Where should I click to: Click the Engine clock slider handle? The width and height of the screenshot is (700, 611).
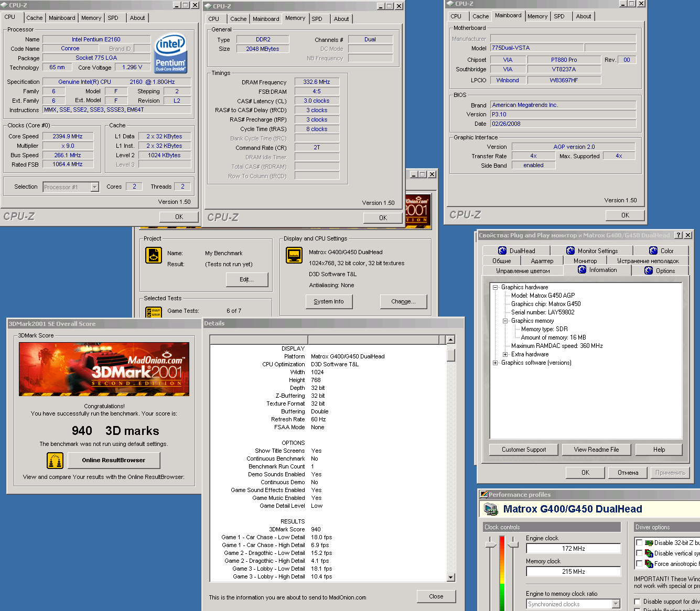point(491,545)
